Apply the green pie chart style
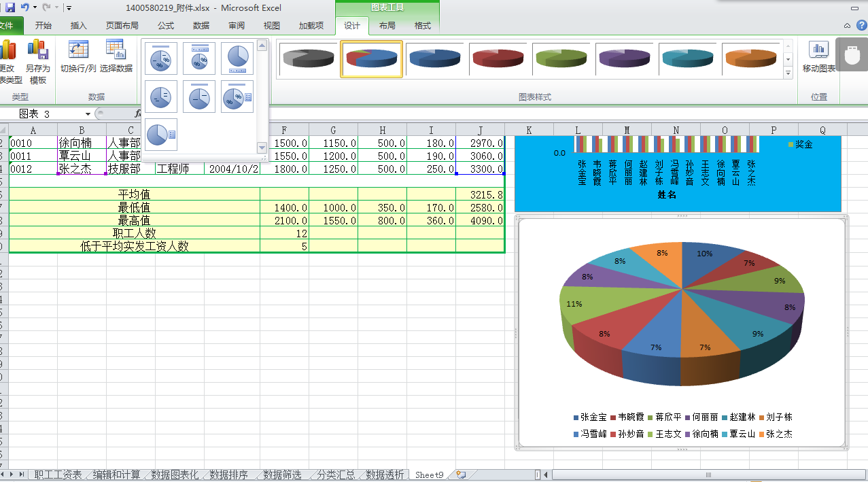Screen dimensions: 868x482 560,59
